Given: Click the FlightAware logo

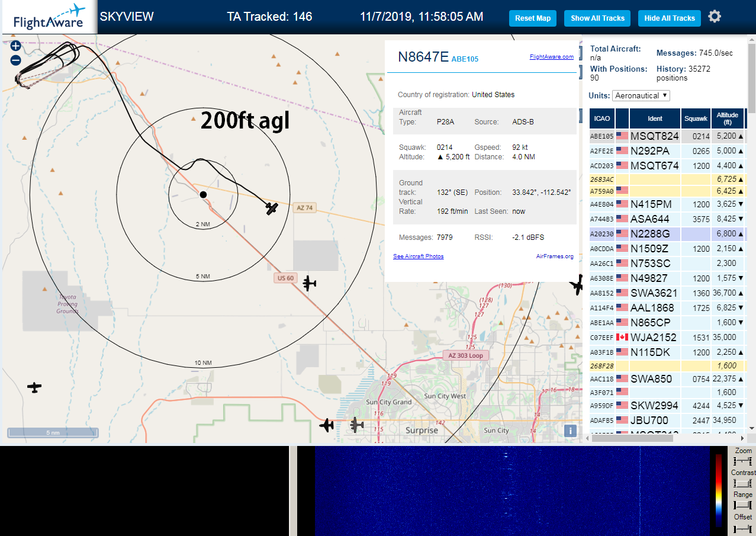Looking at the screenshot, I should [49, 17].
